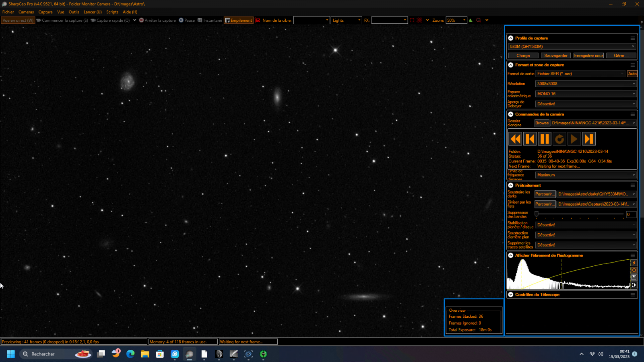The width and height of the screenshot is (644, 362).
Task: Open Commandes de la caméra panel menu
Action: [633, 114]
